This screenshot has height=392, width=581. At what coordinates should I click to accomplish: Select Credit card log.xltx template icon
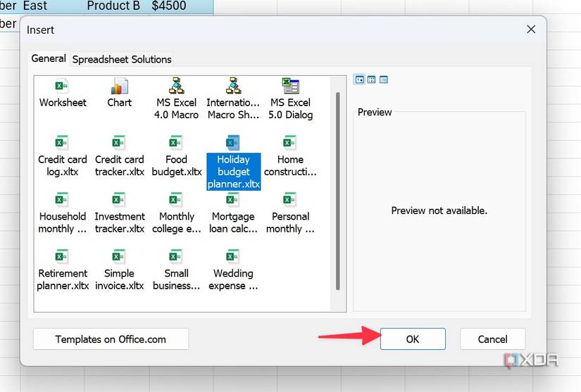[x=61, y=142]
